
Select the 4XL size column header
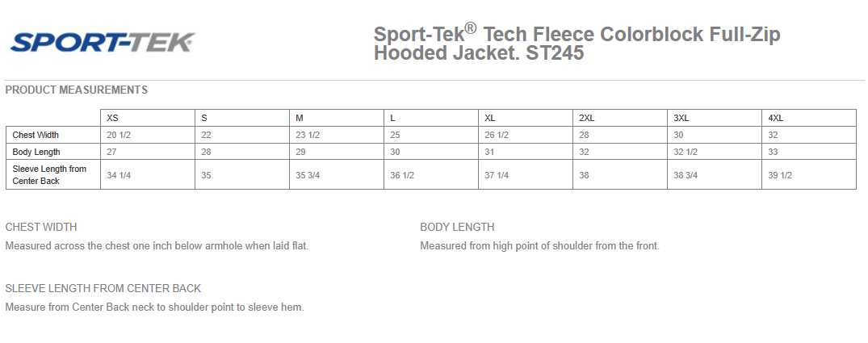click(777, 118)
